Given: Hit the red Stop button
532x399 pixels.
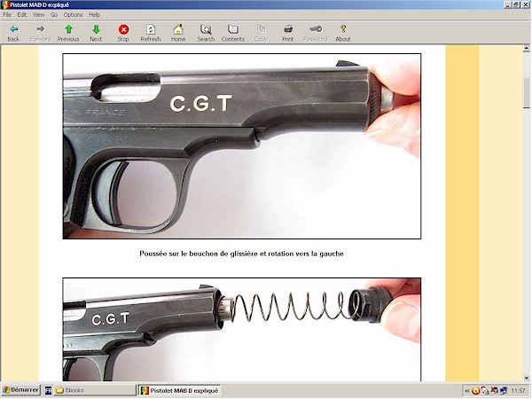Looking at the screenshot, I should coord(123,34).
